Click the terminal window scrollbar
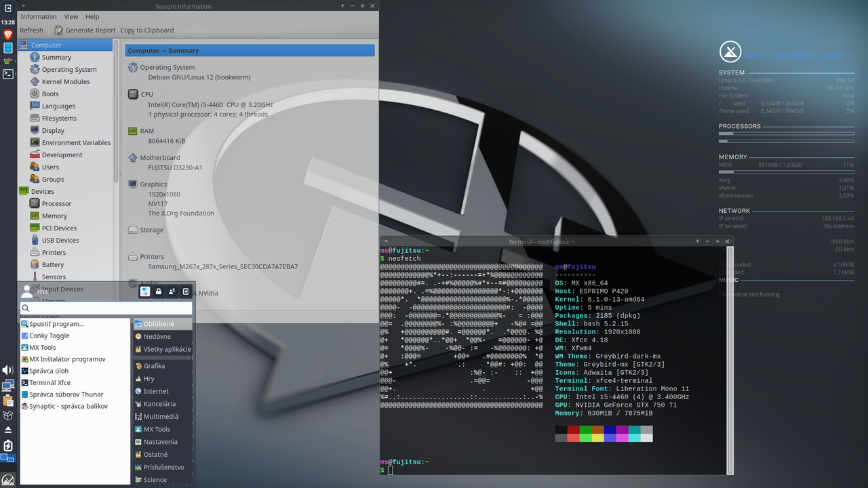The height and width of the screenshot is (488, 868). coord(729,359)
